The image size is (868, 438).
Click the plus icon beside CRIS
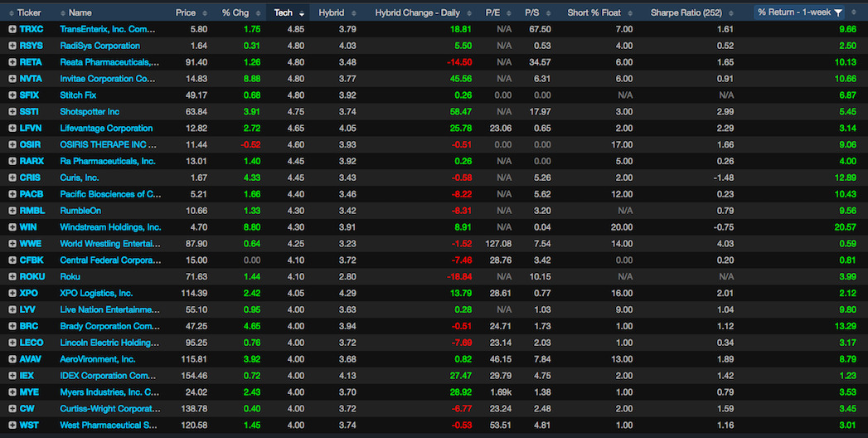pyautogui.click(x=12, y=178)
